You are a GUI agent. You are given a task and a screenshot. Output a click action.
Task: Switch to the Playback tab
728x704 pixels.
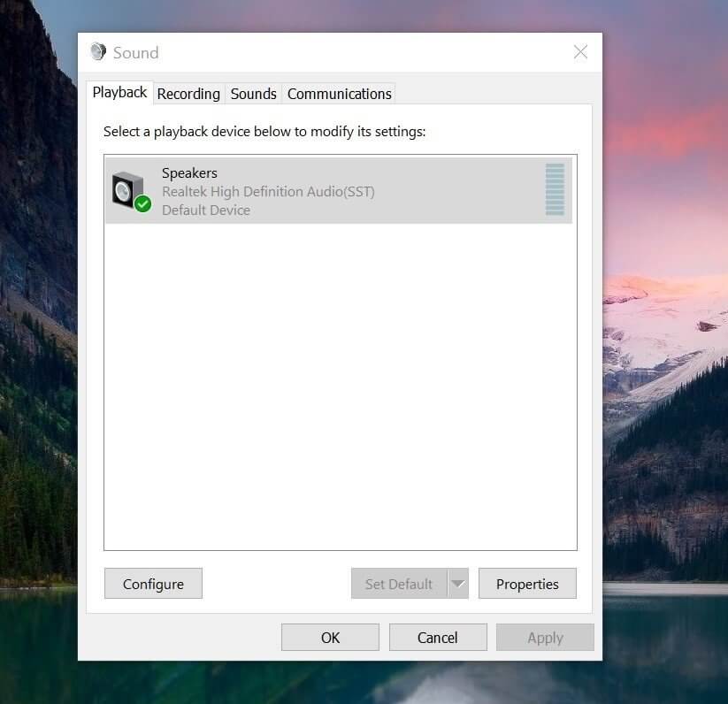click(119, 93)
